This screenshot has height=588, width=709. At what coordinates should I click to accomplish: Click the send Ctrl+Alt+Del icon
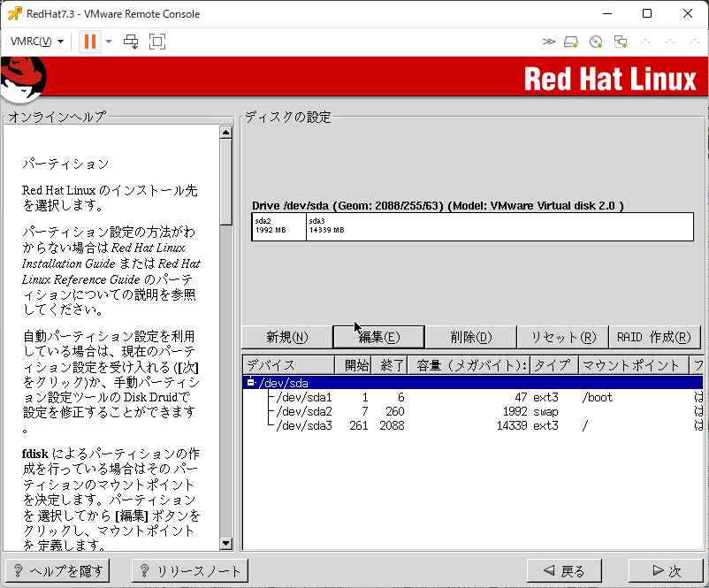tap(131, 42)
